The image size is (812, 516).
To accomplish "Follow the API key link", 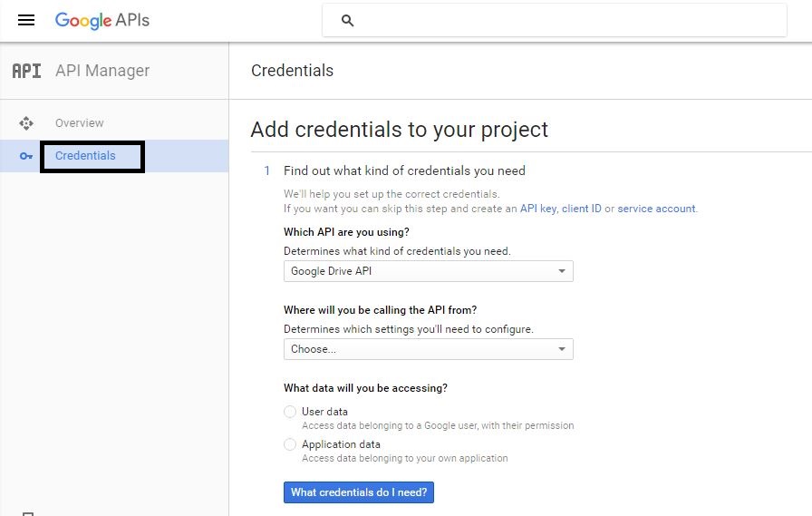I will 537,209.
